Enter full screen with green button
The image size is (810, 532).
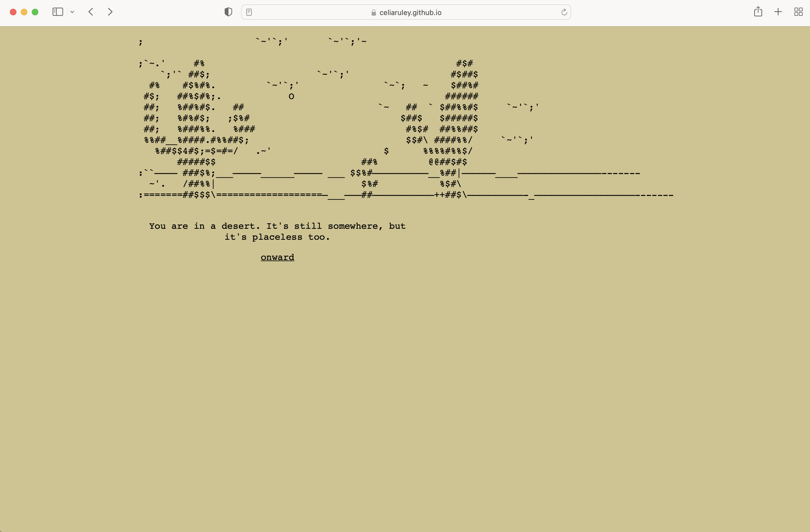click(35, 12)
